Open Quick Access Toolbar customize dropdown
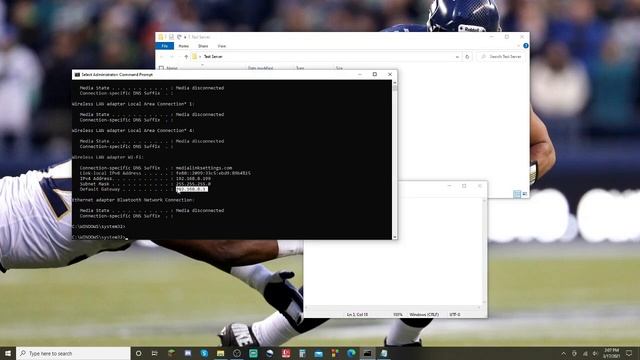 185,37
